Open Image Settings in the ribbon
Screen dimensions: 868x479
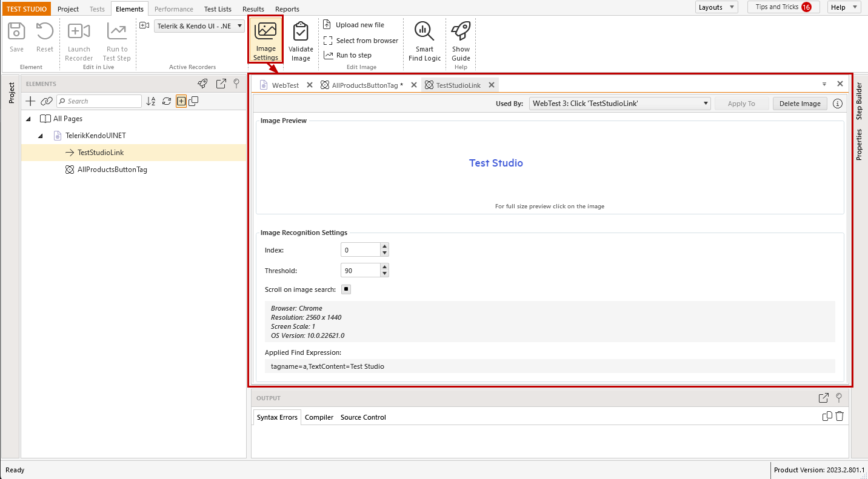click(265, 40)
